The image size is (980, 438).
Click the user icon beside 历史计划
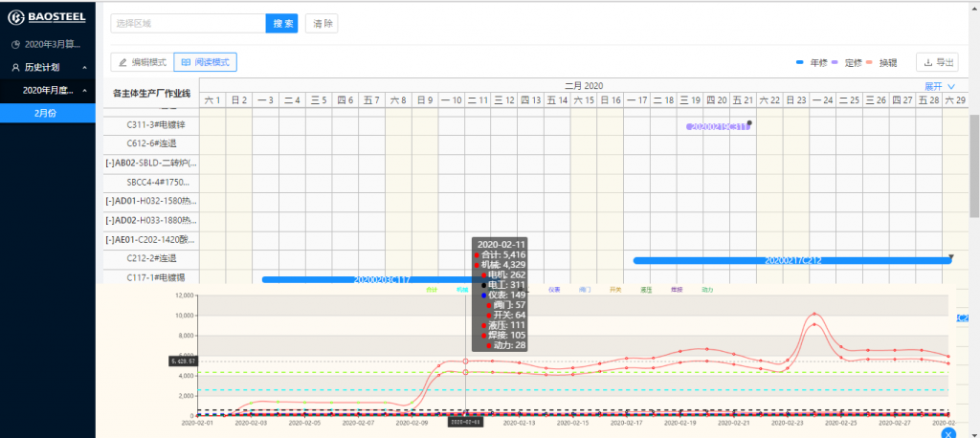pos(15,67)
